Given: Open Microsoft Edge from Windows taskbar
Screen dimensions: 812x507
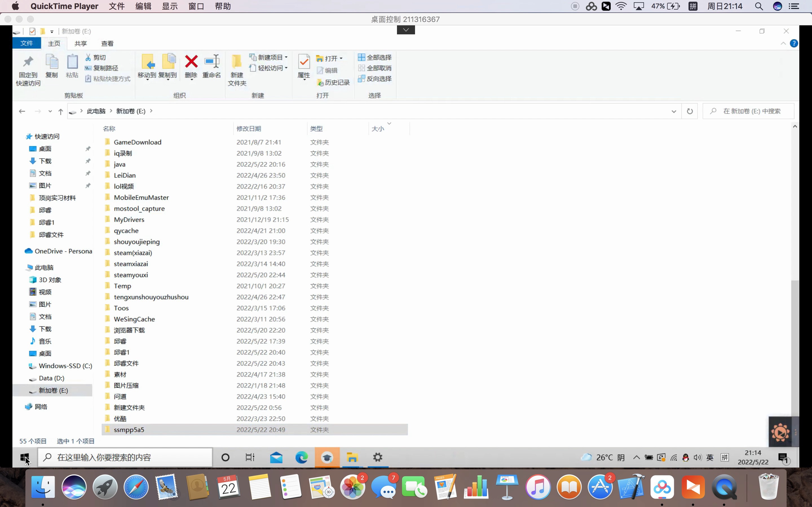Looking at the screenshot, I should (301, 457).
